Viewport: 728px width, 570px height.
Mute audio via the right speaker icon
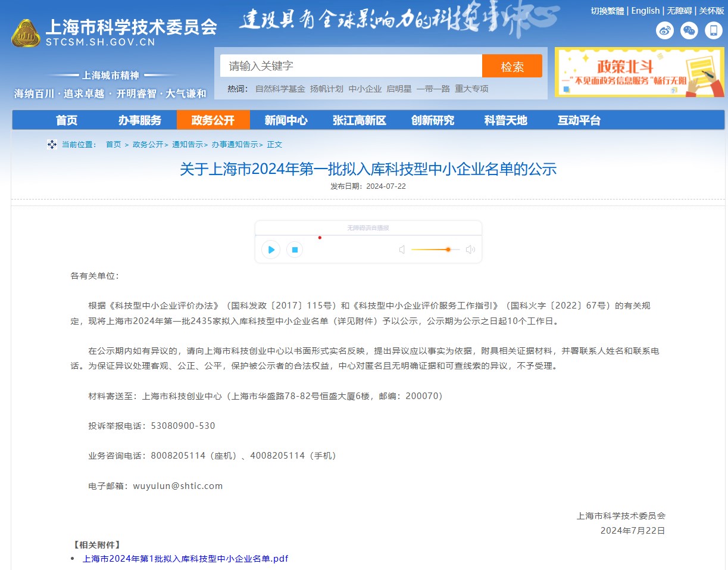coord(470,250)
